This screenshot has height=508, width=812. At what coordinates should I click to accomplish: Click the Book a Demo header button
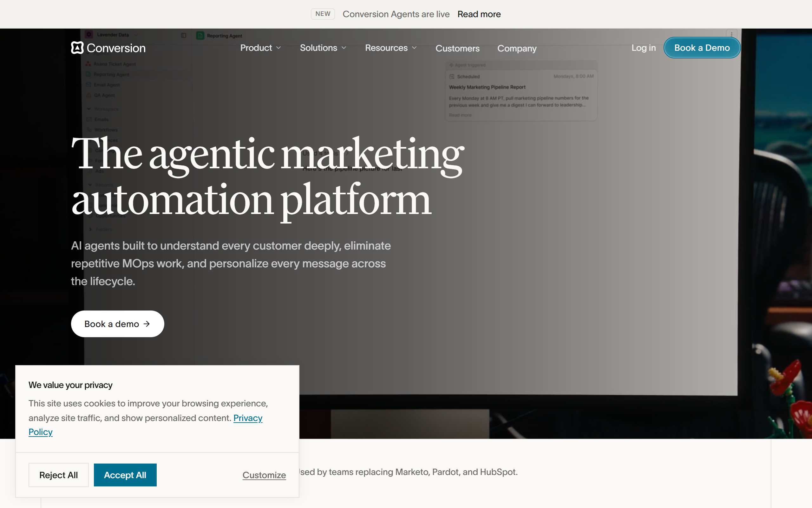coord(702,48)
